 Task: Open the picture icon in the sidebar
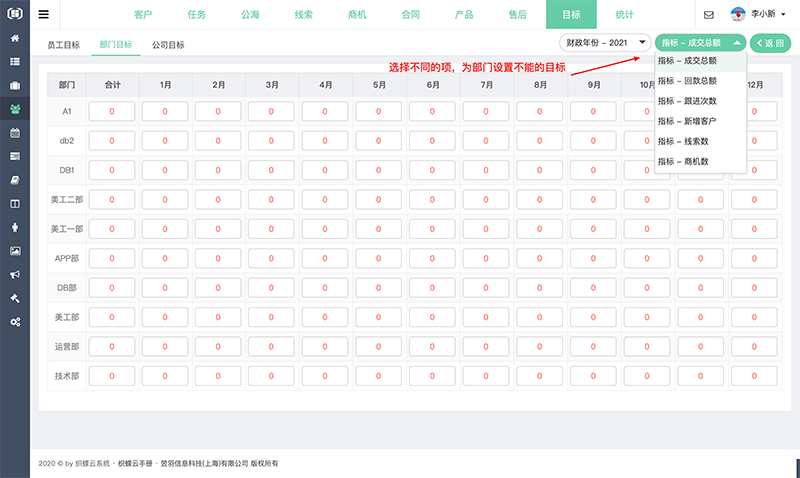tap(15, 251)
